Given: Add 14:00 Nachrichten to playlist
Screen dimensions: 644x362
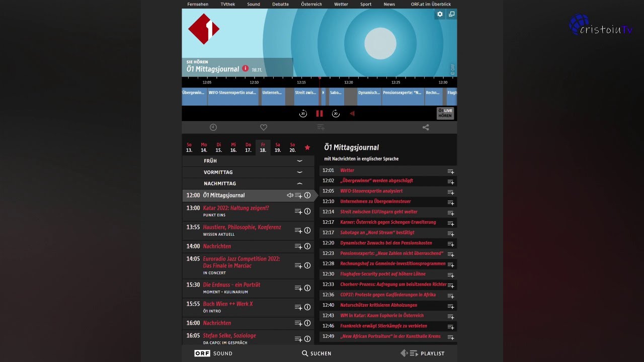Looking at the screenshot, I should tap(298, 246).
